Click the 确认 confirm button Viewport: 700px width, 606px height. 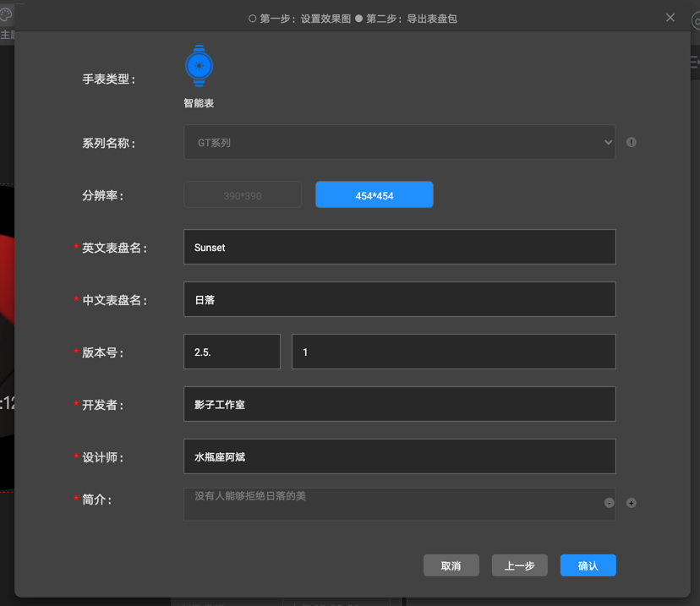[588, 565]
